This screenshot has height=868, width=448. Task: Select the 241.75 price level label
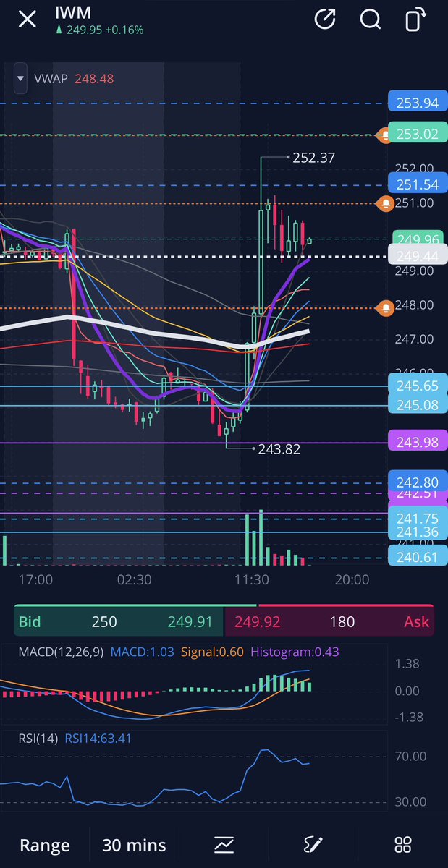[x=417, y=518]
